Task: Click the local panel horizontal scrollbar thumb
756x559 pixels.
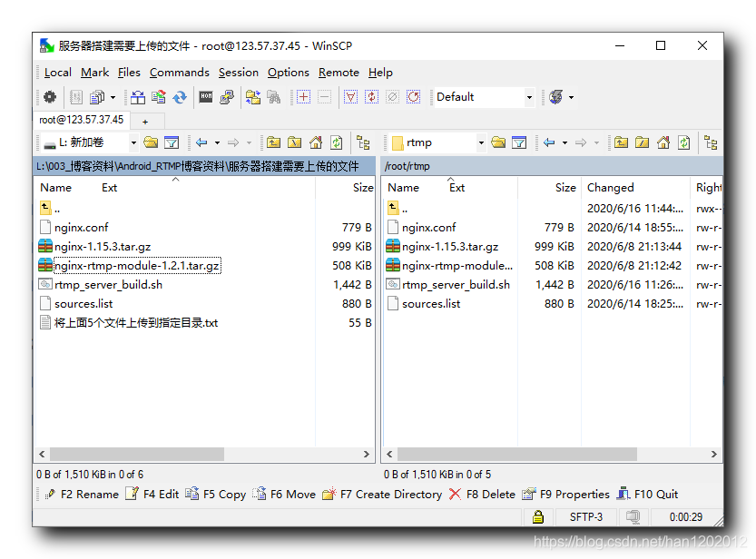Action: click(137, 454)
